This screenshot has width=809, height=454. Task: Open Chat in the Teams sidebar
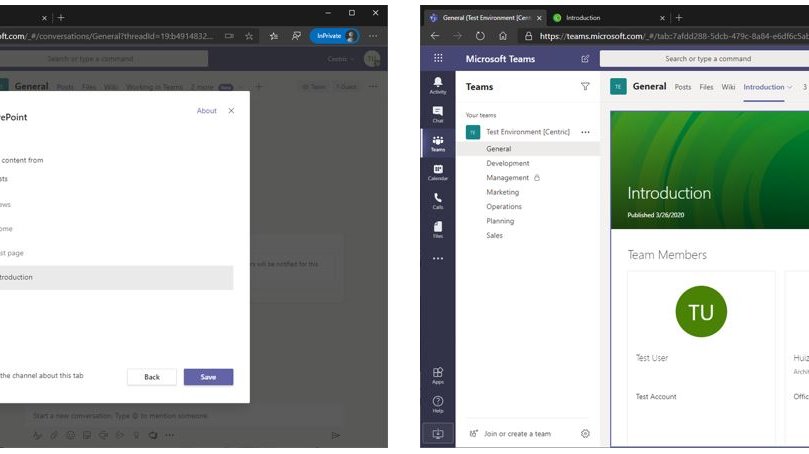pos(438,114)
